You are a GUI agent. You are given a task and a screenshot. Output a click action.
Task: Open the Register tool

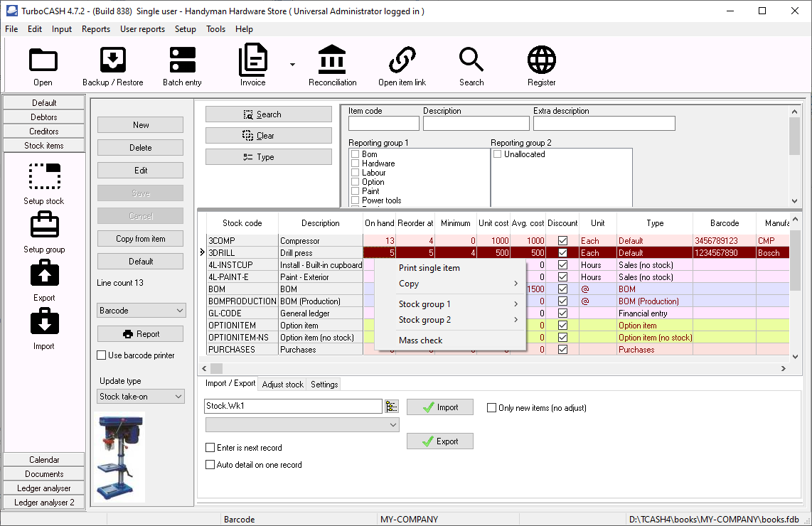pyautogui.click(x=541, y=64)
